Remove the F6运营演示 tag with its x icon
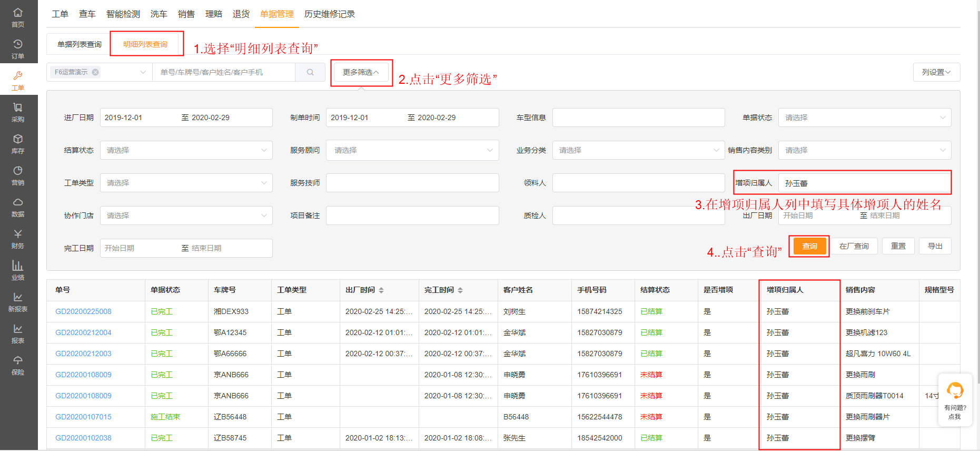Viewport: 980px width, 451px height. click(x=95, y=72)
